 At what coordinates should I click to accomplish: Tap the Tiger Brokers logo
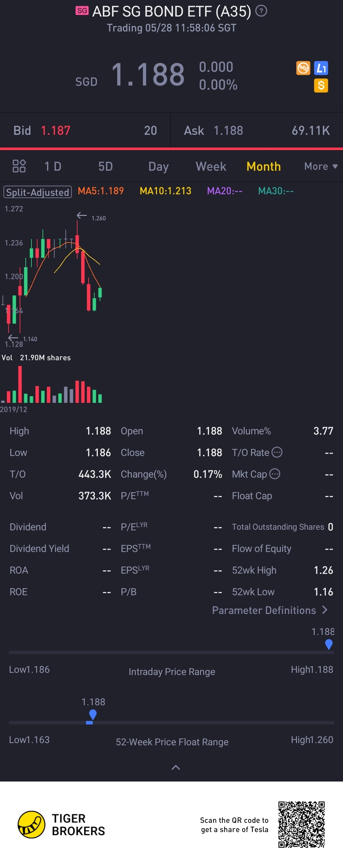(x=31, y=824)
